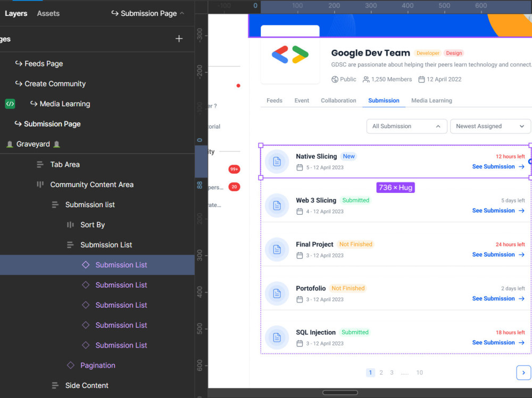Screen dimensions: 532x398
Task: Click the Pagination component diamond icon
Action: 71,365
